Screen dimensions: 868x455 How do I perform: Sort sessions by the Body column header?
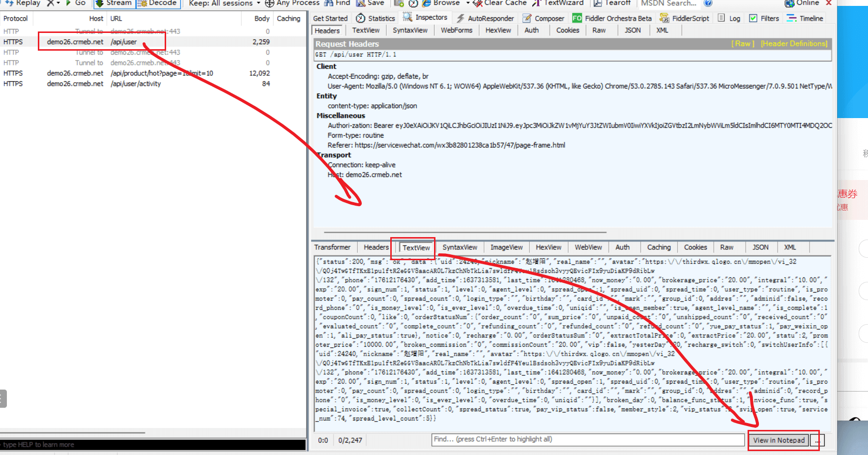pos(257,19)
